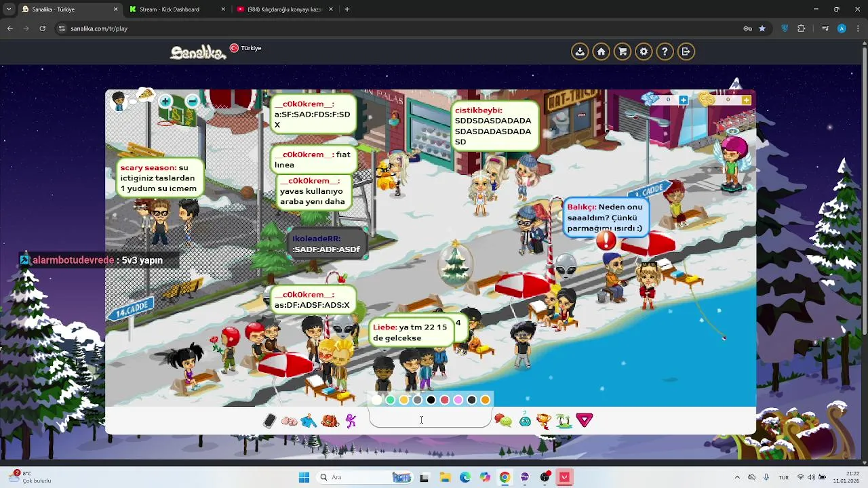Click the pizza slice icon near avatar
This screenshot has height=488, width=868.
click(145, 94)
